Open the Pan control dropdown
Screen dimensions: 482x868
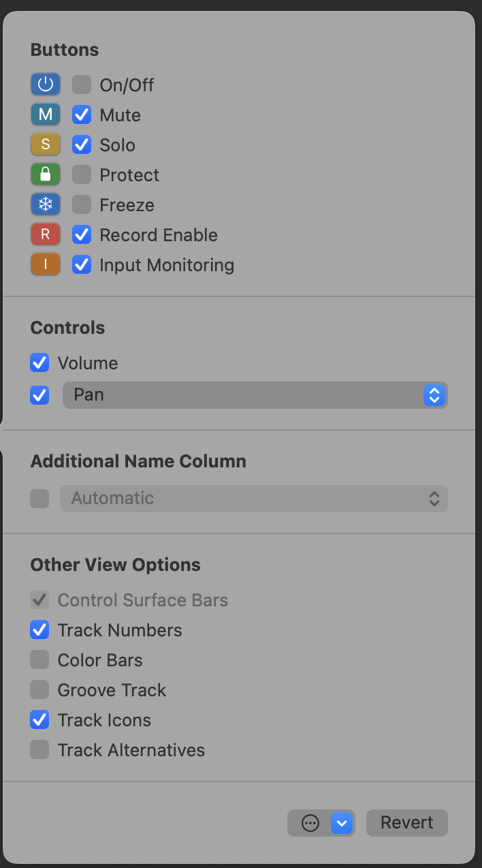255,395
